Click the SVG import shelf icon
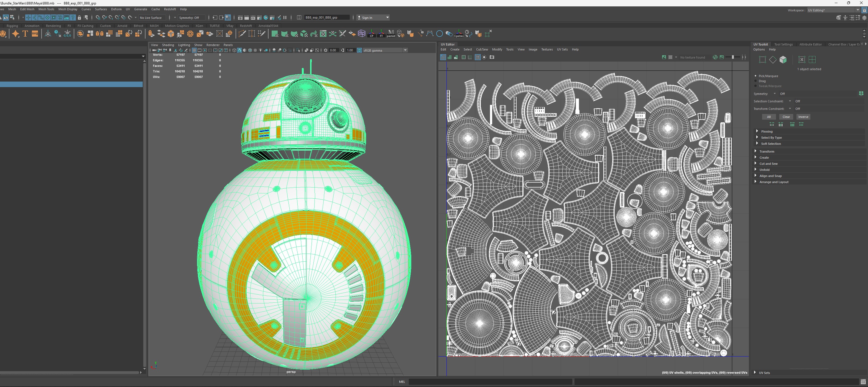 35,34
